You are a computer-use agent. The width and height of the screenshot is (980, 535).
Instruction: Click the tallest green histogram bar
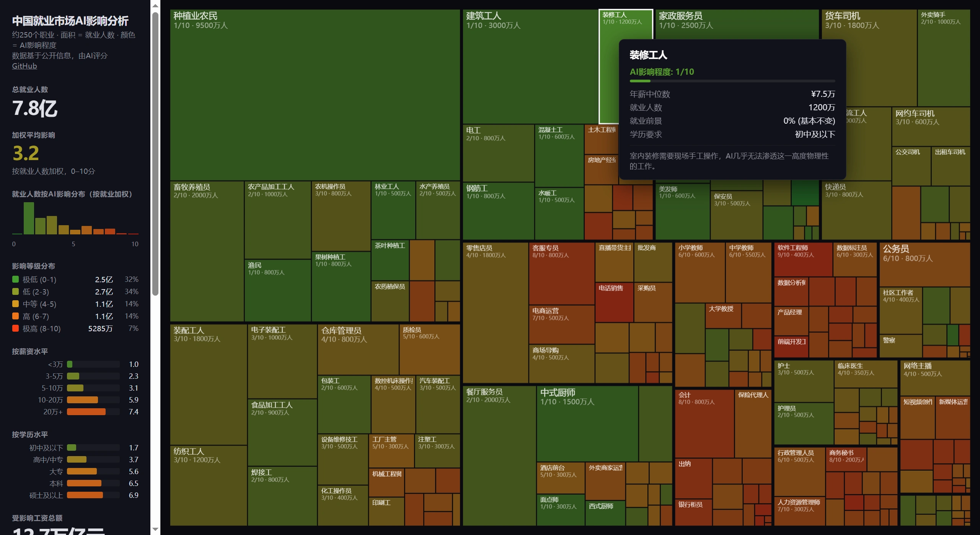29,218
